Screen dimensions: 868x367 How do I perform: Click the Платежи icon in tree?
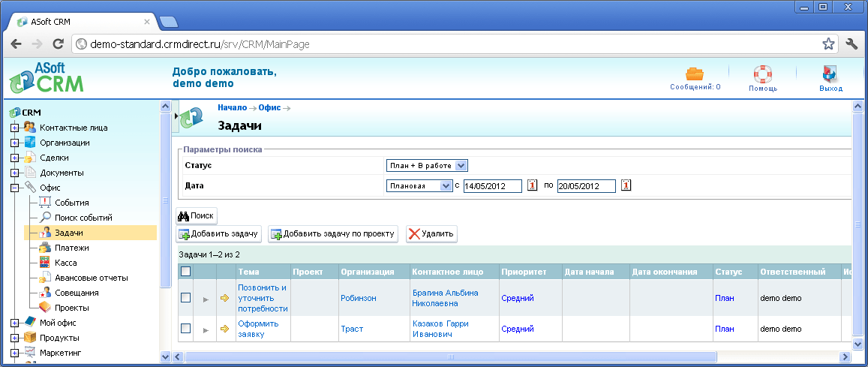(x=45, y=248)
